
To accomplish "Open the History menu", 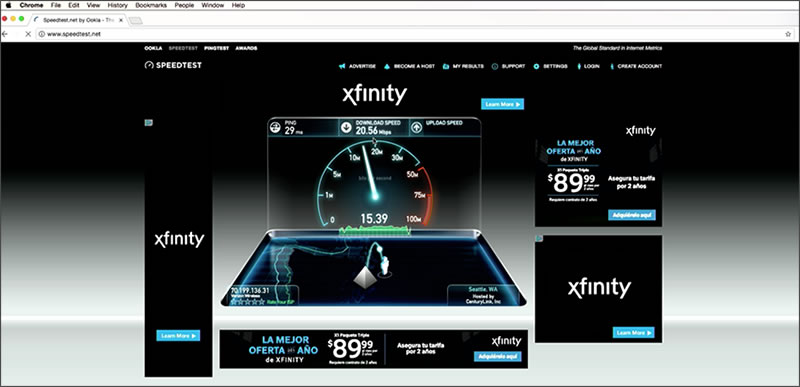I will [117, 5].
